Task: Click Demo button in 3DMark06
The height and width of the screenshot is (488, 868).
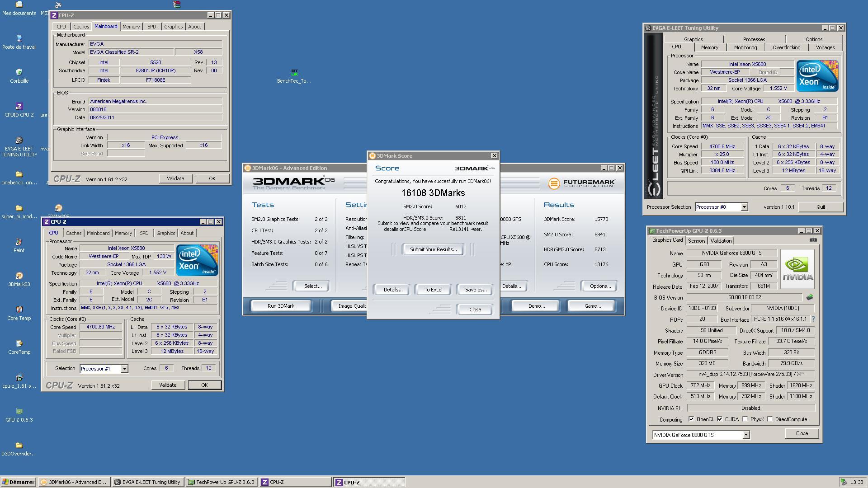Action: tap(536, 306)
